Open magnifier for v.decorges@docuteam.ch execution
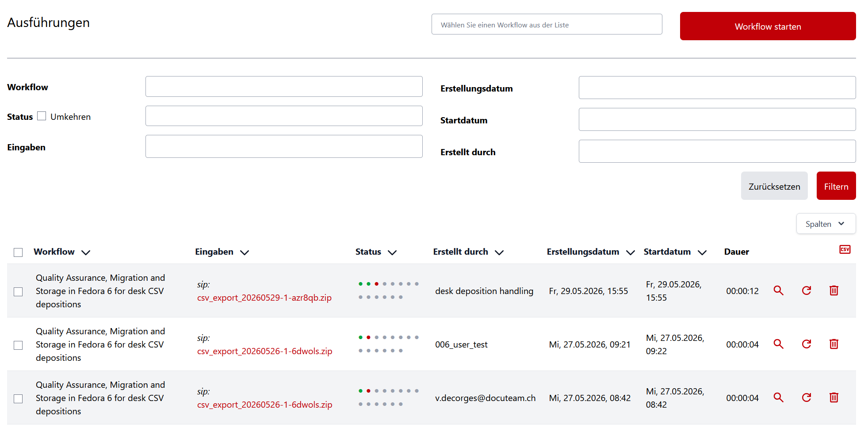 coord(778,397)
